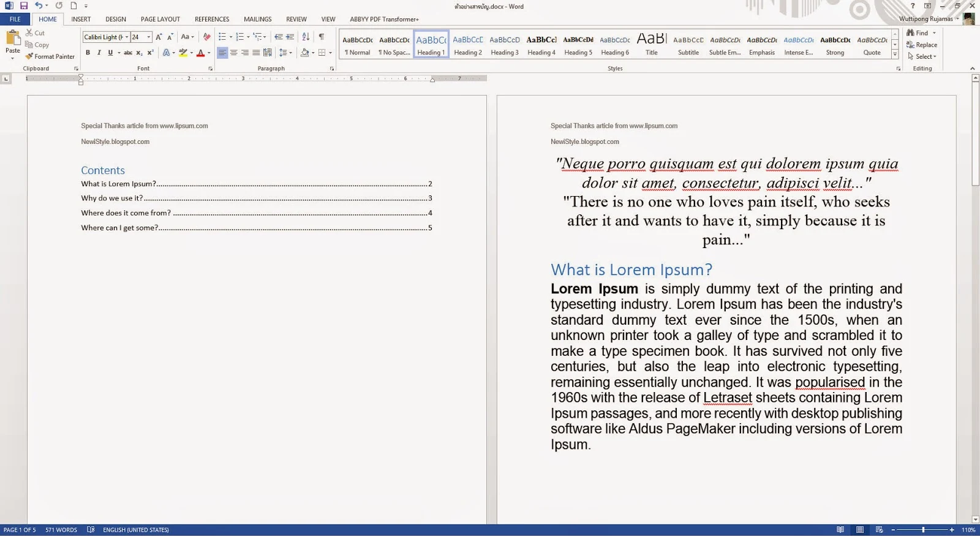Click the Paste clipboard icon

pos(13,37)
